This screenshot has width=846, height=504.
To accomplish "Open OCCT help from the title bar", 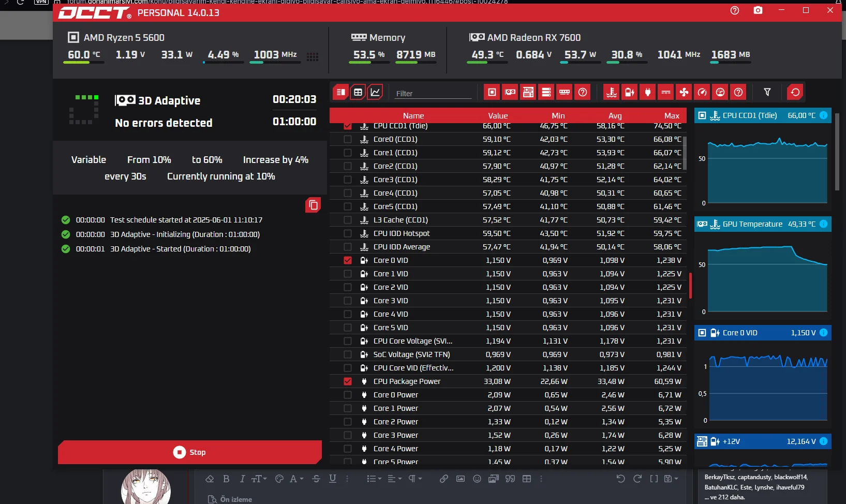I will 735,10.
